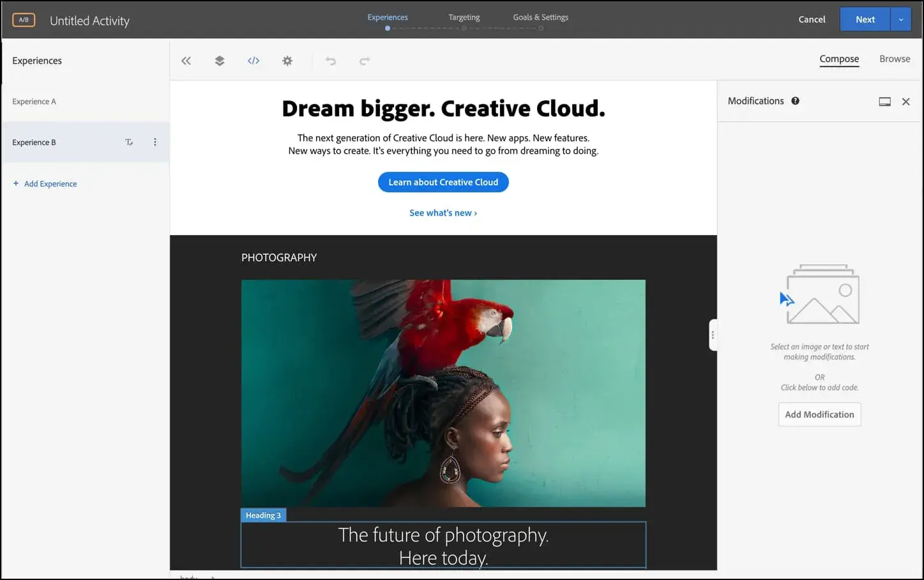The height and width of the screenshot is (580, 924).
Task: Select Experience A in the list
Action: [x=86, y=102]
